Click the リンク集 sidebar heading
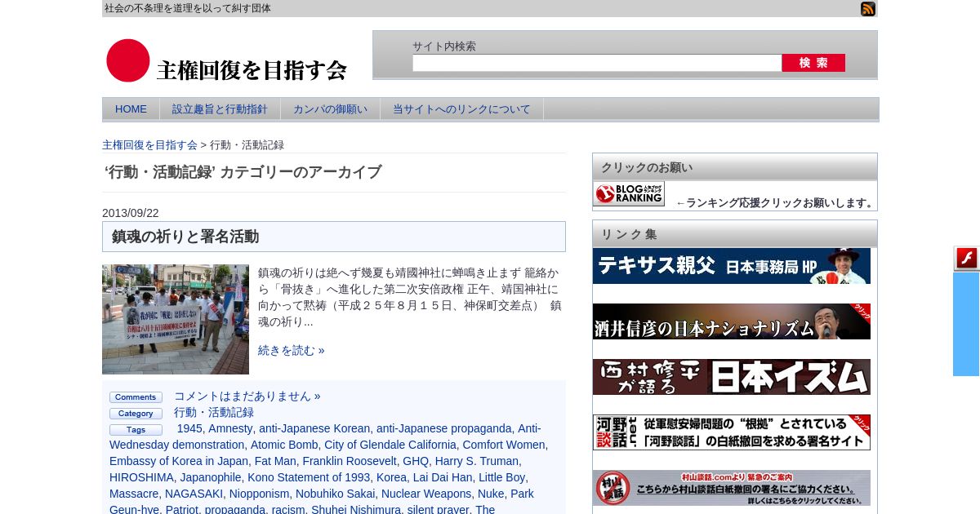 point(629,234)
